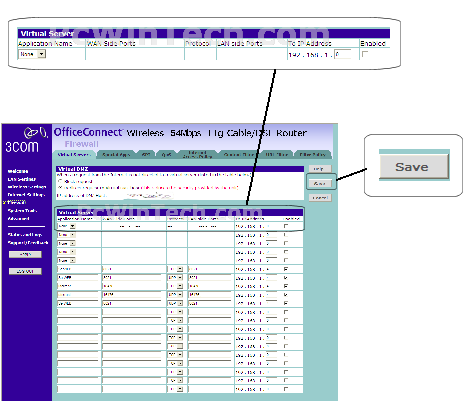The height and width of the screenshot is (401, 469).
Task: Click the Help button on router page
Action: [320, 169]
